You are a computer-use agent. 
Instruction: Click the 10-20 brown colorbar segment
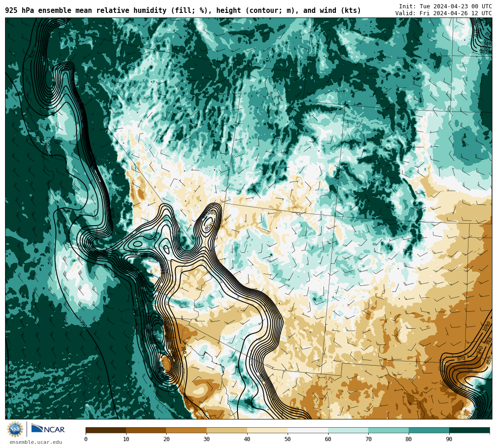[x=146, y=430]
